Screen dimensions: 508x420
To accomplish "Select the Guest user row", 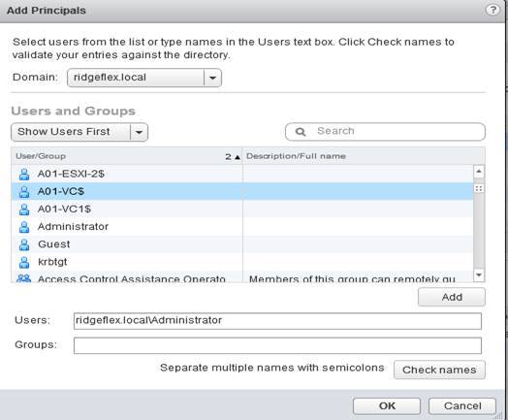I will click(242, 244).
